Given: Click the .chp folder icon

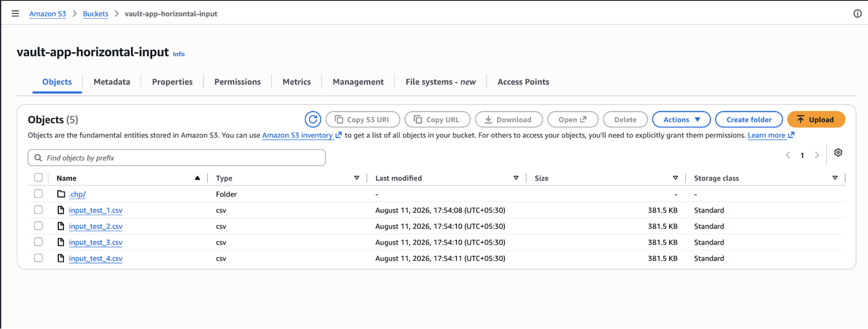Looking at the screenshot, I should click(x=61, y=194).
